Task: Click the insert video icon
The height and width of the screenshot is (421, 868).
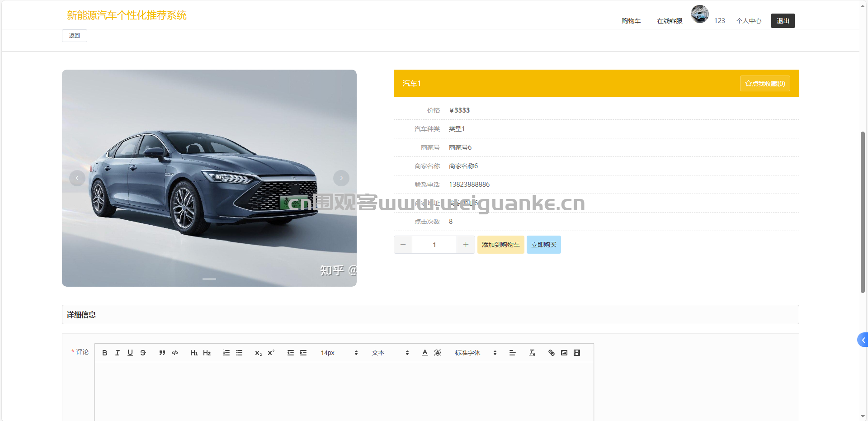Action: 577,353
